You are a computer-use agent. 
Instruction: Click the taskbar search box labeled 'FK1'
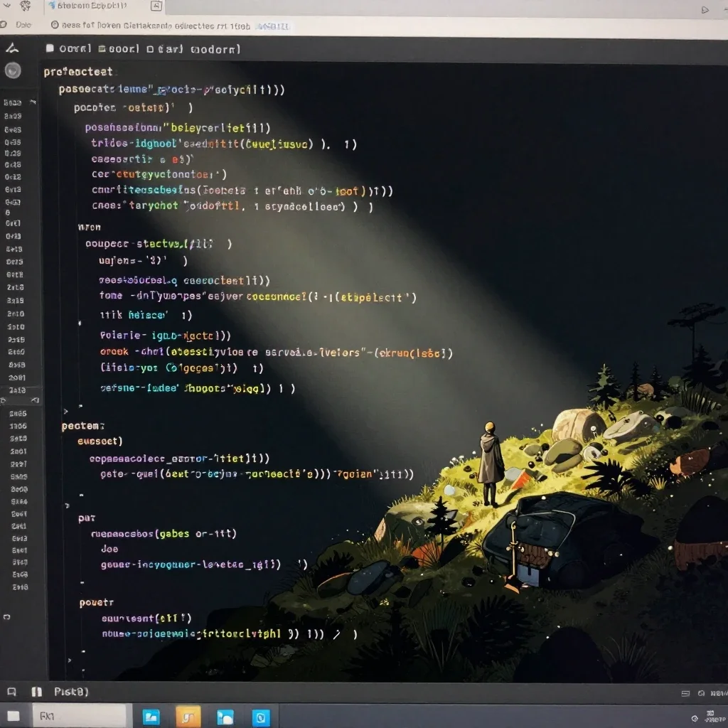(x=80, y=717)
